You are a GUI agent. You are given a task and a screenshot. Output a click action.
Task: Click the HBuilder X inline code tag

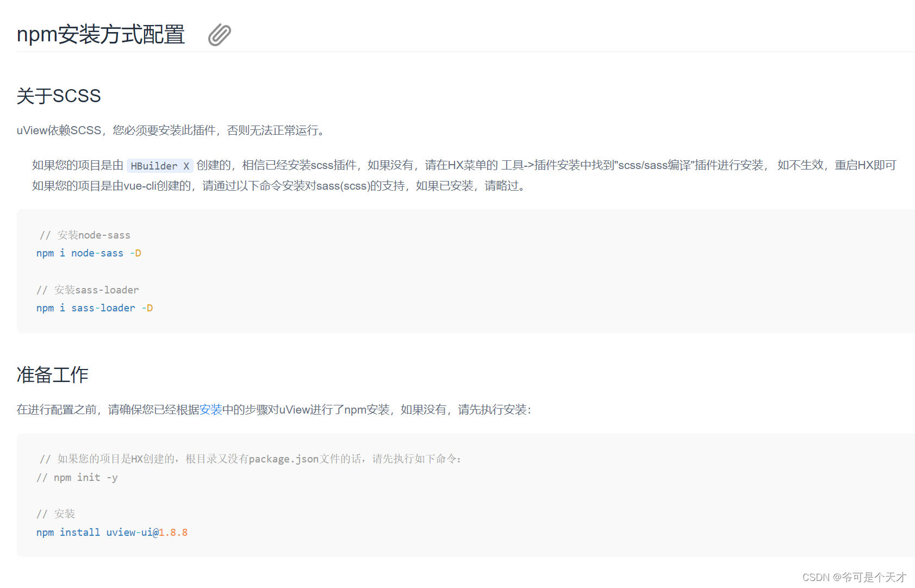point(160,166)
